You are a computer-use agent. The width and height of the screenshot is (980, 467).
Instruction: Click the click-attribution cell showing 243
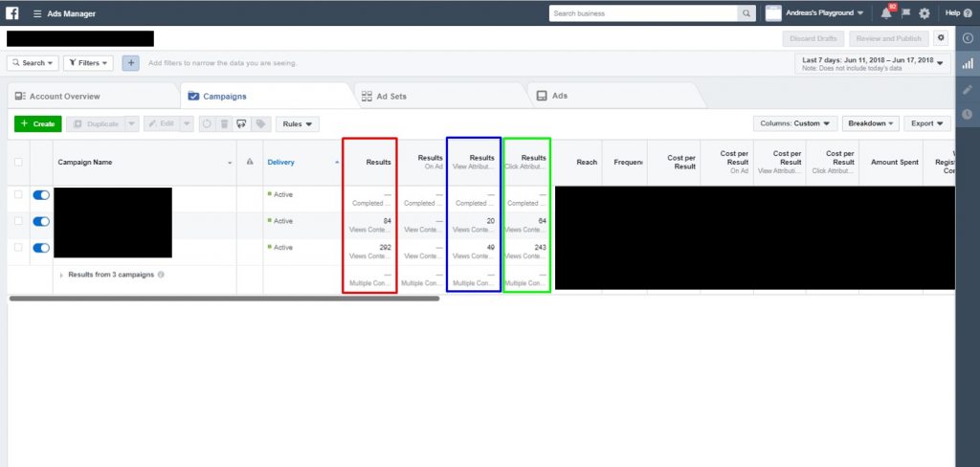pyautogui.click(x=527, y=252)
